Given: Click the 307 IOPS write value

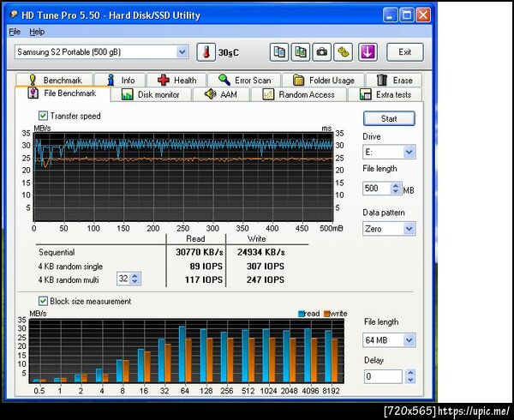Looking at the screenshot, I should tap(266, 267).
